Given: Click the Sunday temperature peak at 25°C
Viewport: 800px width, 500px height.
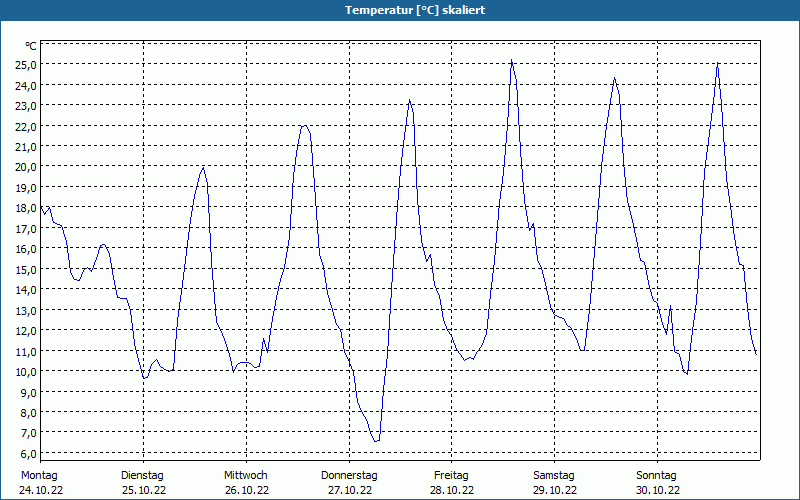Looking at the screenshot, I should click(x=718, y=63).
